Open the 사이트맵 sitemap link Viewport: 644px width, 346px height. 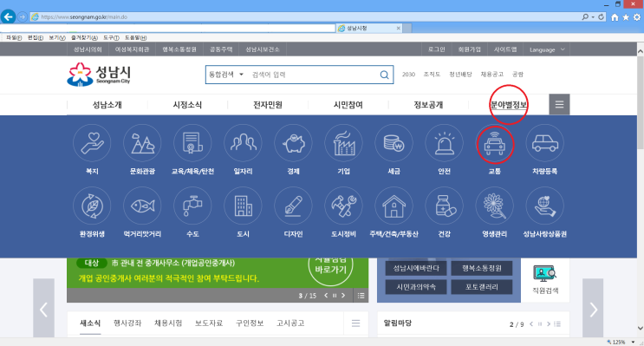(505, 49)
